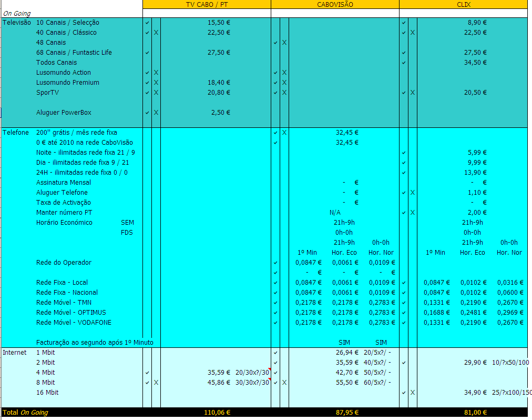
Task: Select the 26,94 € 1 Mbit price
Action: [347, 353]
